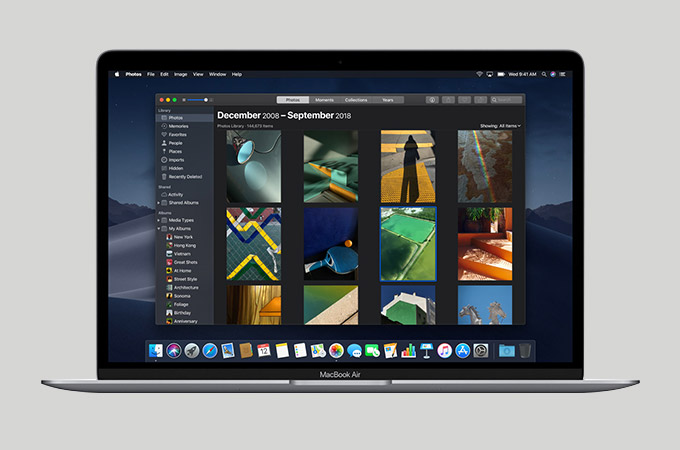Open Numbers chart icon in Dock
The height and width of the screenshot is (450, 680).
coord(409,351)
